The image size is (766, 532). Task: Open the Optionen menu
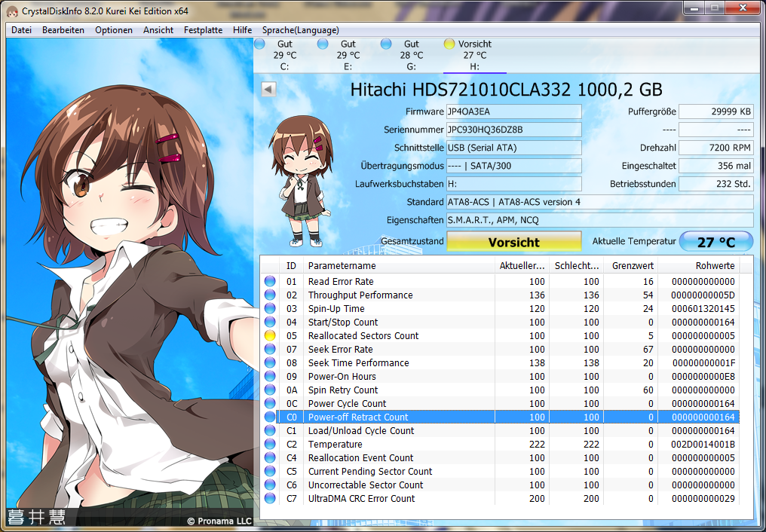[113, 30]
